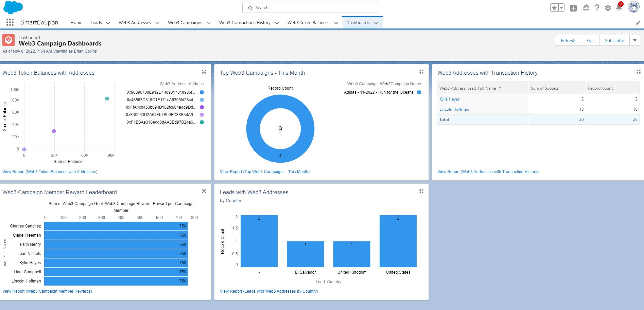Screen dimensions: 644x310
Task: Click Liam Campbell leaderboard bar
Action: pyautogui.click(x=116, y=272)
